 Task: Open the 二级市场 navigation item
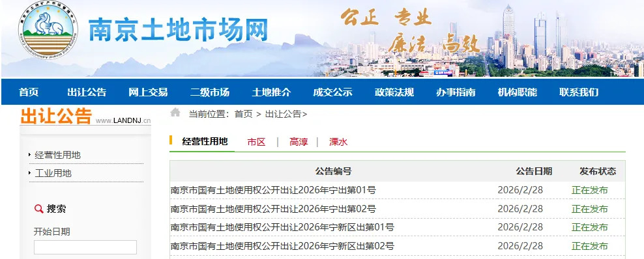point(209,92)
